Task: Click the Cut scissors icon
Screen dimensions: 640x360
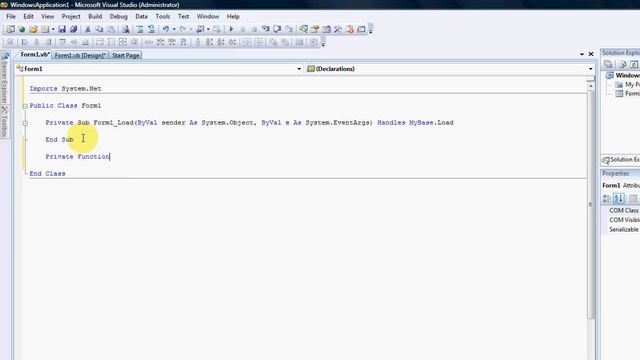Action: click(87, 29)
